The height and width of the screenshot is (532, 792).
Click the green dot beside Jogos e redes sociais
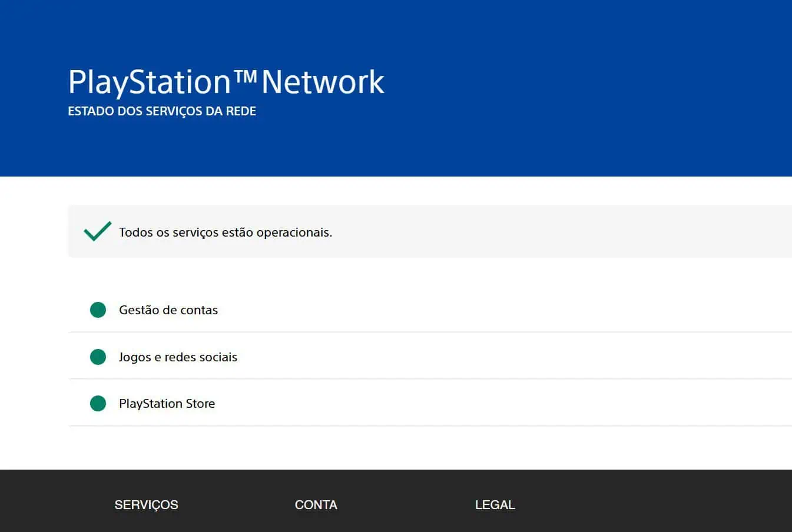click(x=98, y=357)
